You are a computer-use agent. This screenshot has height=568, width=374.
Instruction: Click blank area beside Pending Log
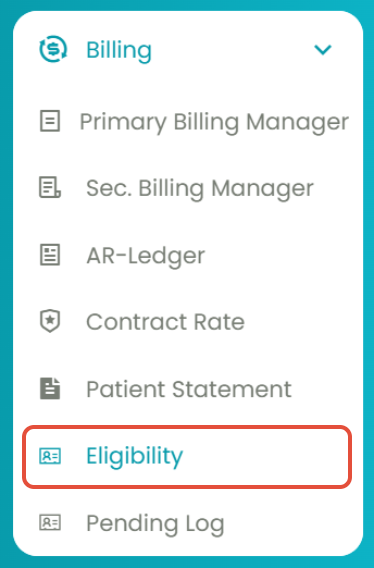pyautogui.click(x=290, y=523)
